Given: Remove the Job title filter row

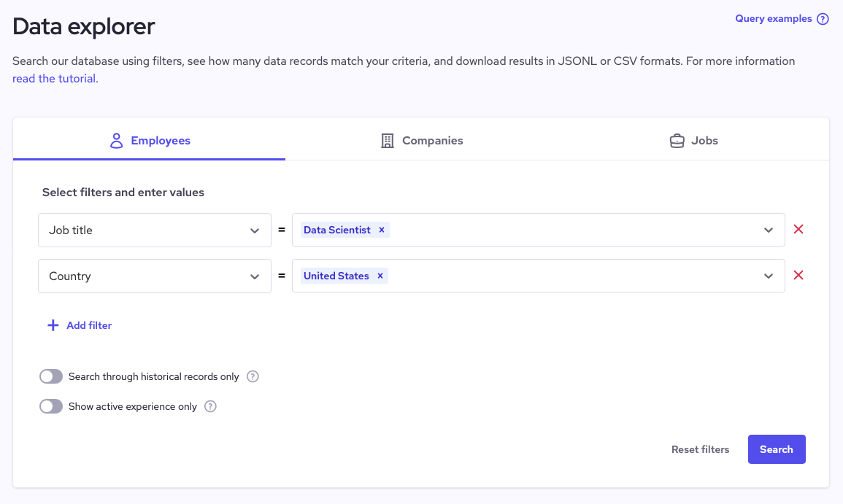Looking at the screenshot, I should click(798, 230).
